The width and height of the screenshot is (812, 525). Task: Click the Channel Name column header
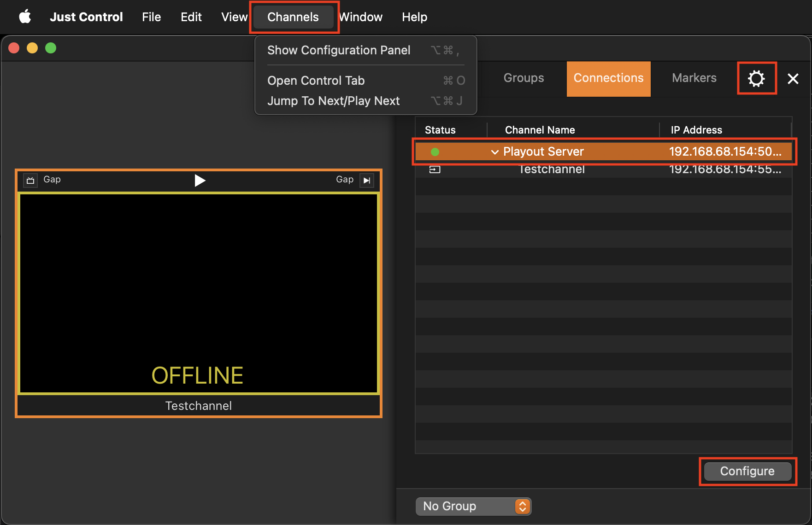pyautogui.click(x=540, y=130)
